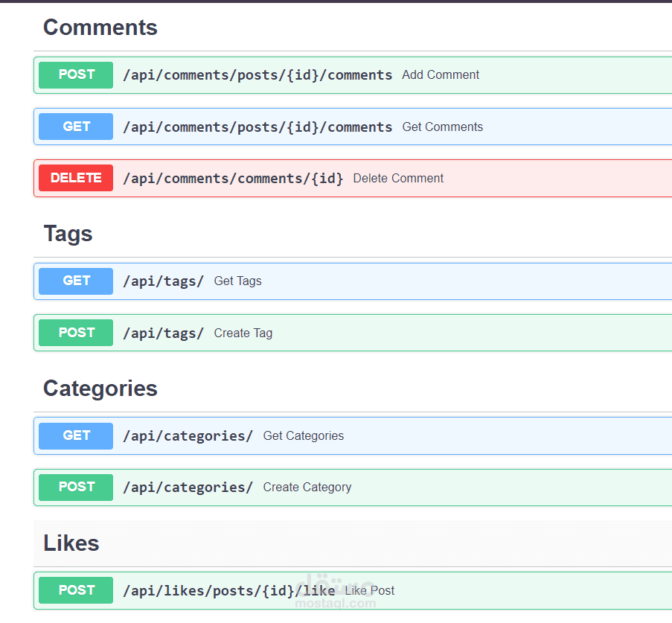Click the "Add Comment" description text
Screen dimensions: 672x623
(441, 75)
